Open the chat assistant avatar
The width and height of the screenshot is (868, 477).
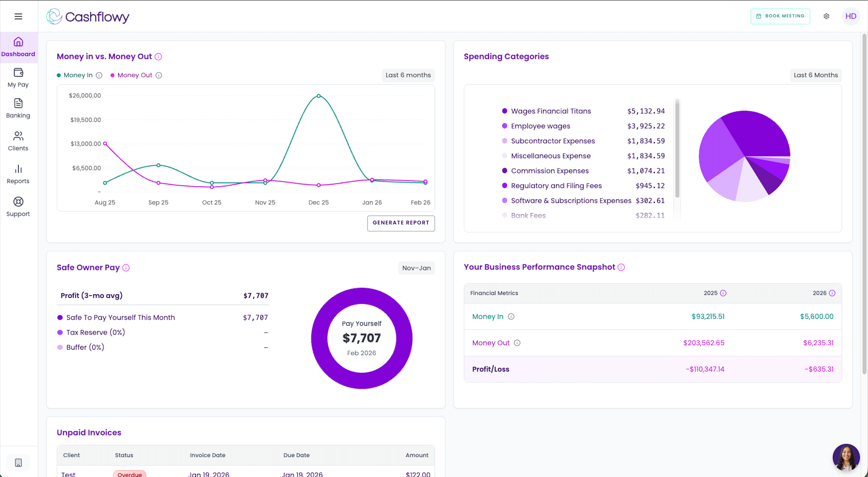coord(846,457)
